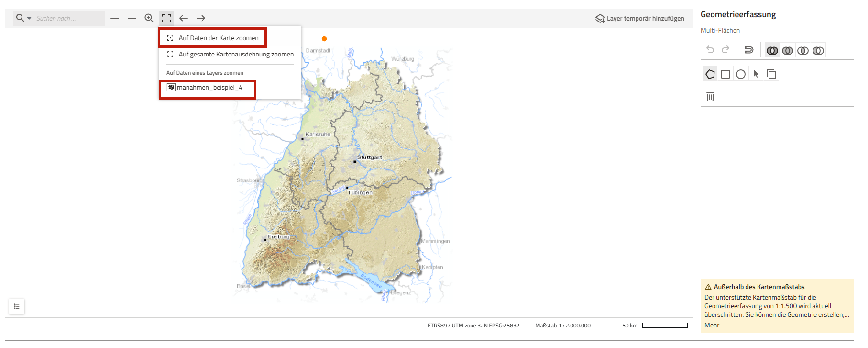
Task: Open the search type dropdown arrow
Action: (29, 19)
